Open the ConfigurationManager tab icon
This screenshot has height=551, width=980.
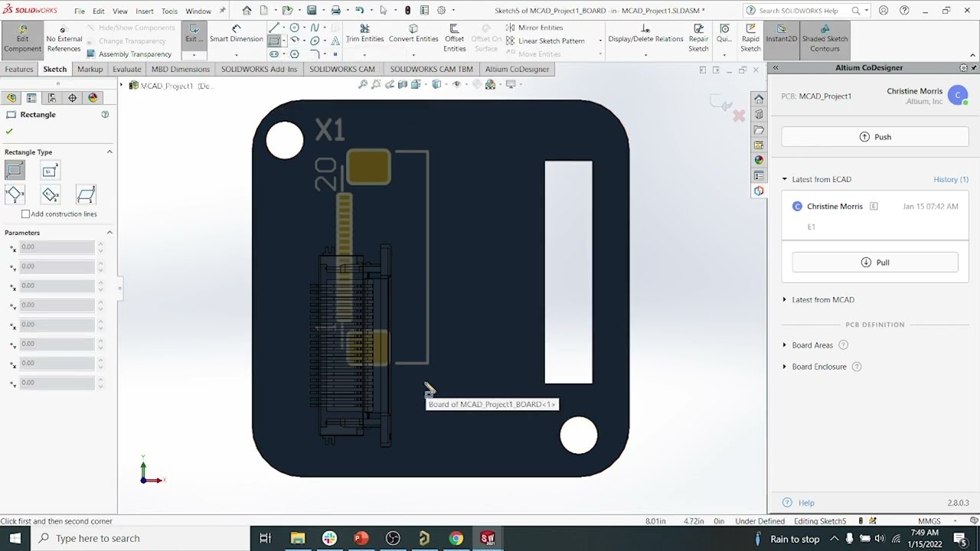pos(51,98)
